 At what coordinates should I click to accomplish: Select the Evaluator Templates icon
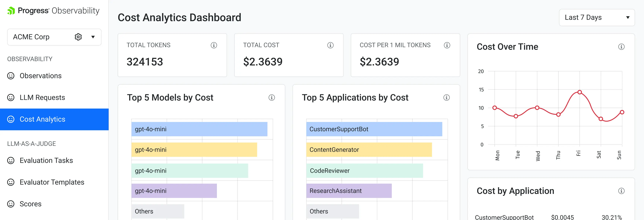pos(10,182)
